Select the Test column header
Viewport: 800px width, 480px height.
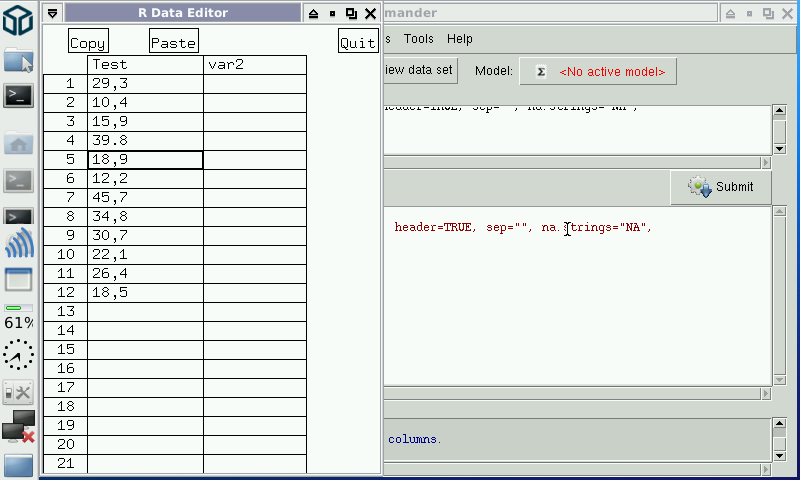(x=145, y=65)
